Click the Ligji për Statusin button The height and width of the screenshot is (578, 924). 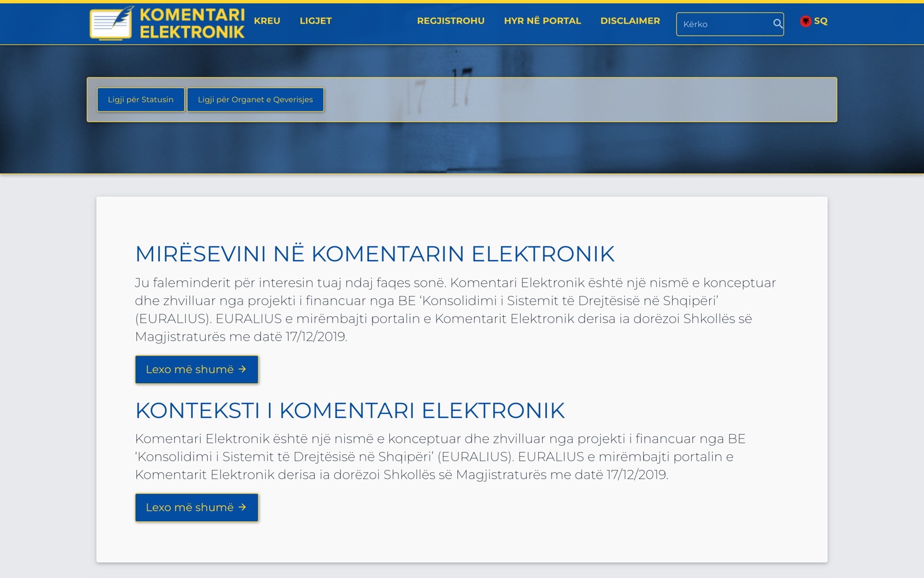point(141,99)
